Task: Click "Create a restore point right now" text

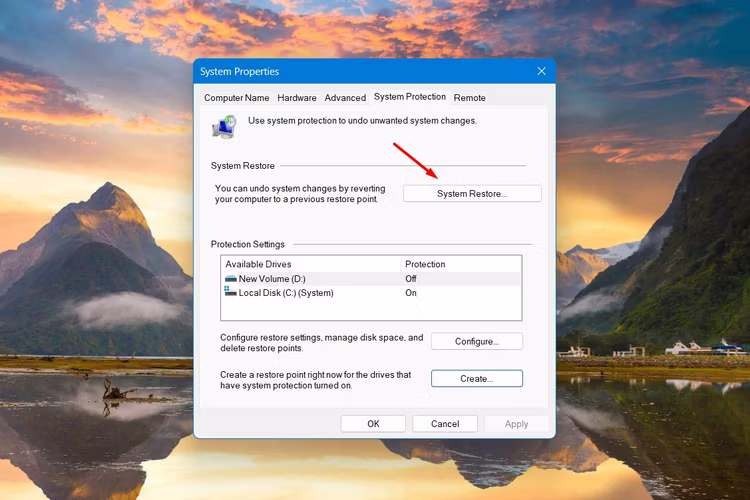Action: (315, 380)
